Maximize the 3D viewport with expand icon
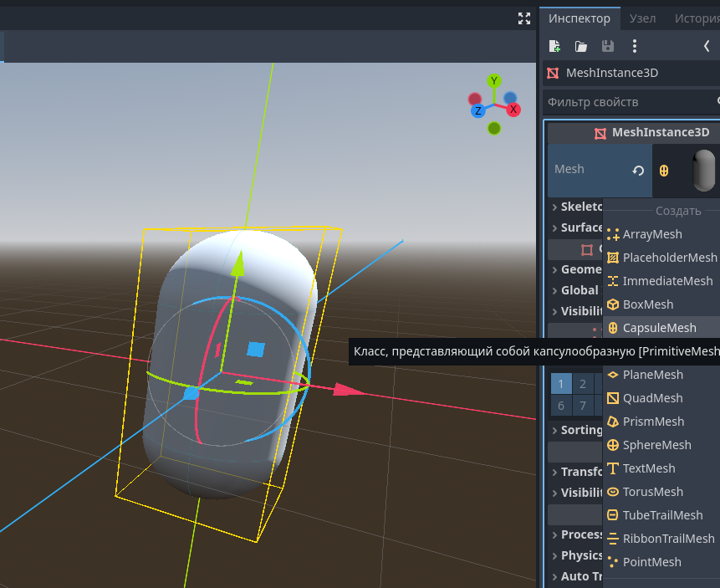This screenshot has width=720, height=588. click(524, 18)
